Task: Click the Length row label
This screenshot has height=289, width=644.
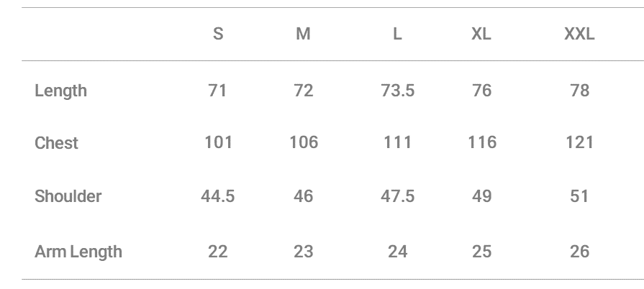Action: [x=60, y=91]
